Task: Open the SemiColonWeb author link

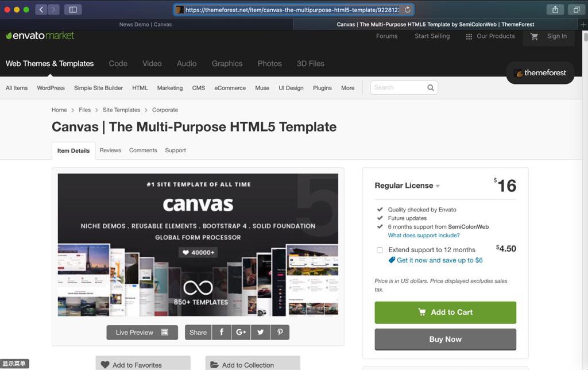Action: click(x=469, y=226)
